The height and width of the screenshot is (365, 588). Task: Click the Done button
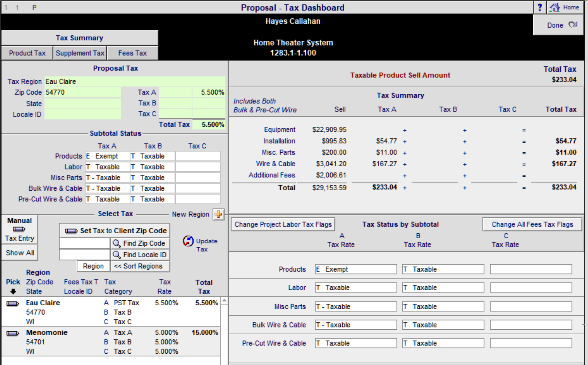point(558,25)
